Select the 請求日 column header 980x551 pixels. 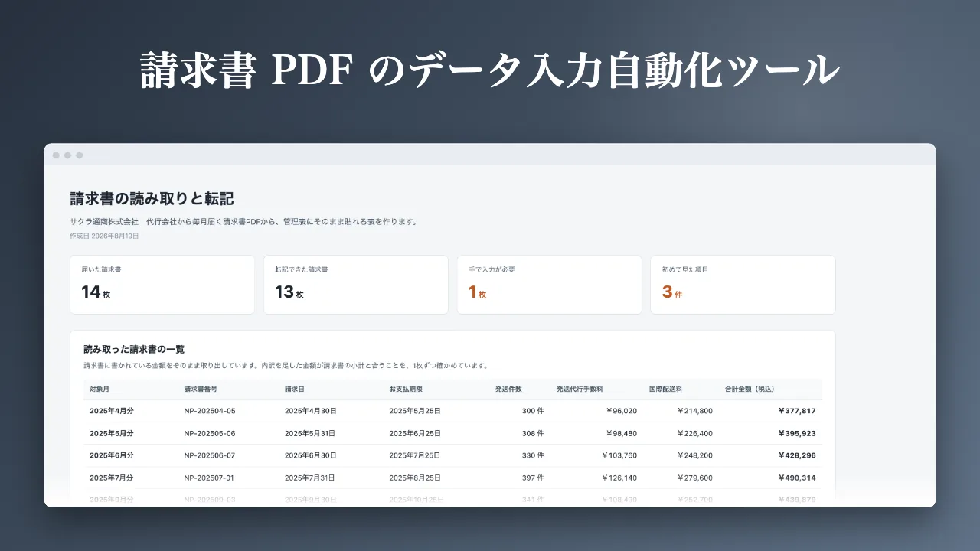point(295,390)
